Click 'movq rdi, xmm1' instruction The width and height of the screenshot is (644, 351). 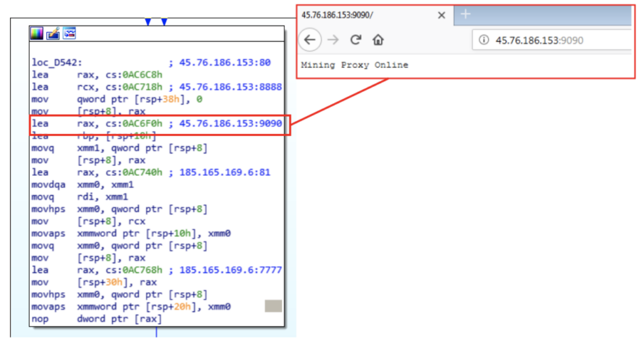(80, 197)
